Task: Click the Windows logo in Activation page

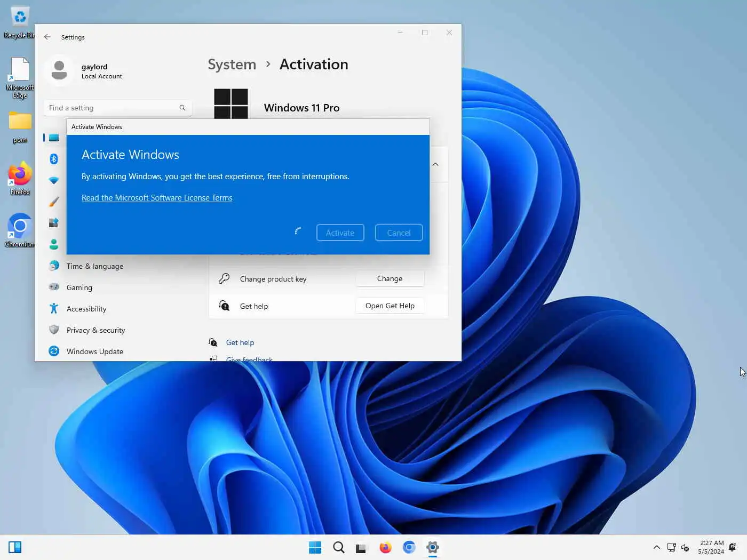Action: click(x=231, y=104)
